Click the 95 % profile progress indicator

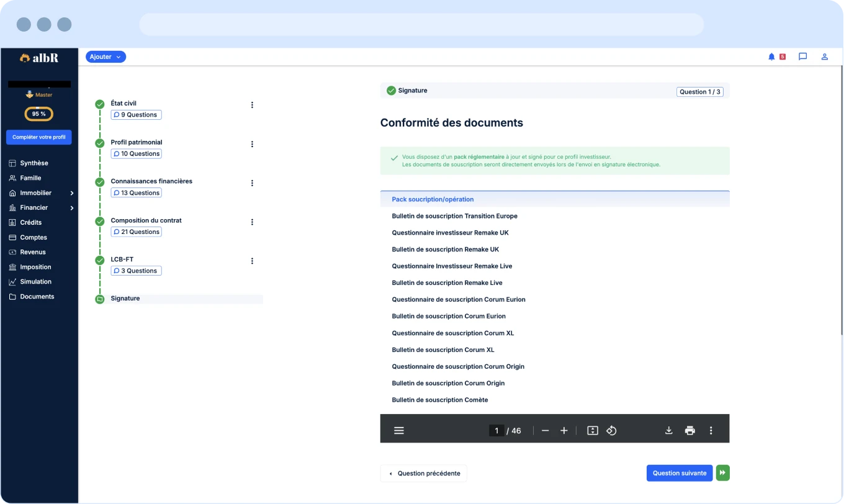coord(38,114)
